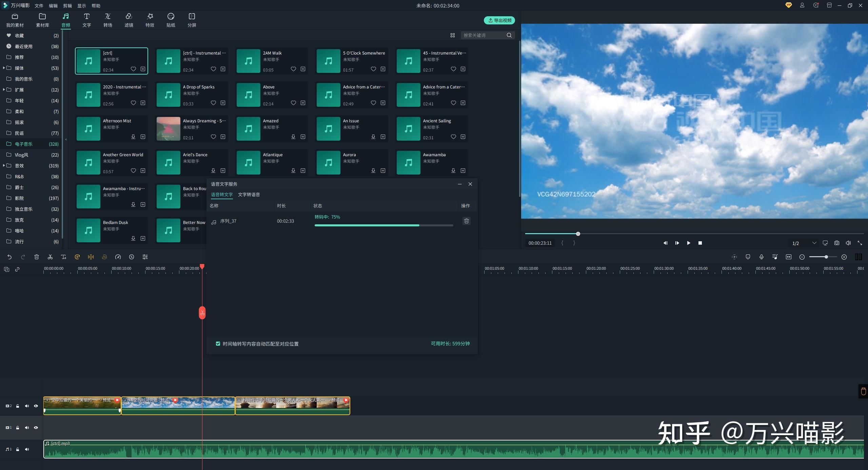The width and height of the screenshot is (868, 470).
Task: Click the timeline zoom slider handle
Action: (826, 257)
